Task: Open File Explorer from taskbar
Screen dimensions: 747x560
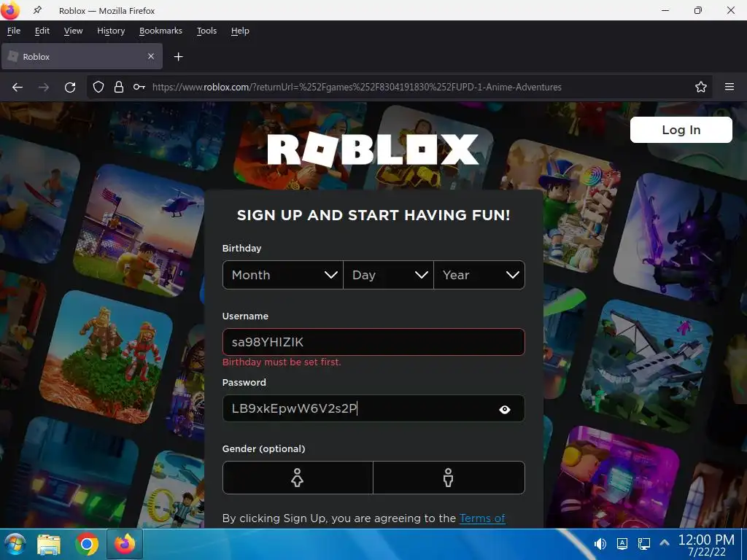Action: click(x=49, y=544)
